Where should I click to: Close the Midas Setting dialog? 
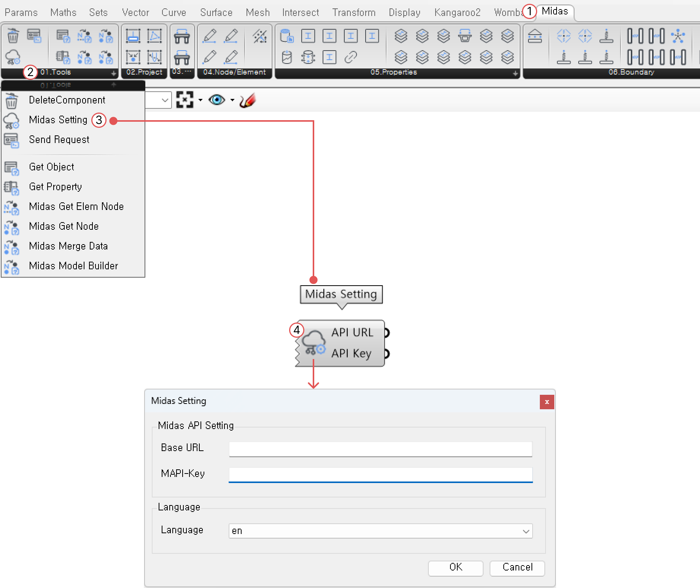click(x=547, y=402)
